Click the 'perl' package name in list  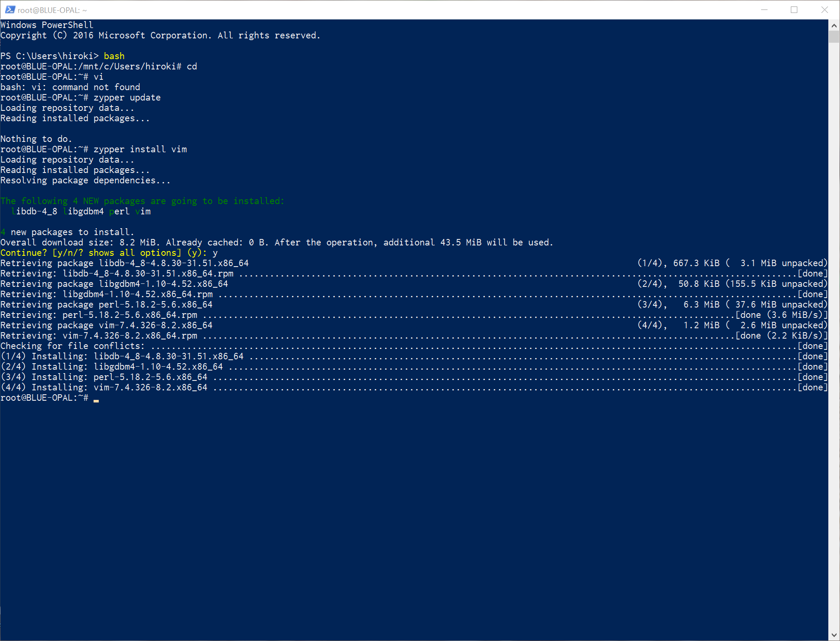(x=119, y=211)
